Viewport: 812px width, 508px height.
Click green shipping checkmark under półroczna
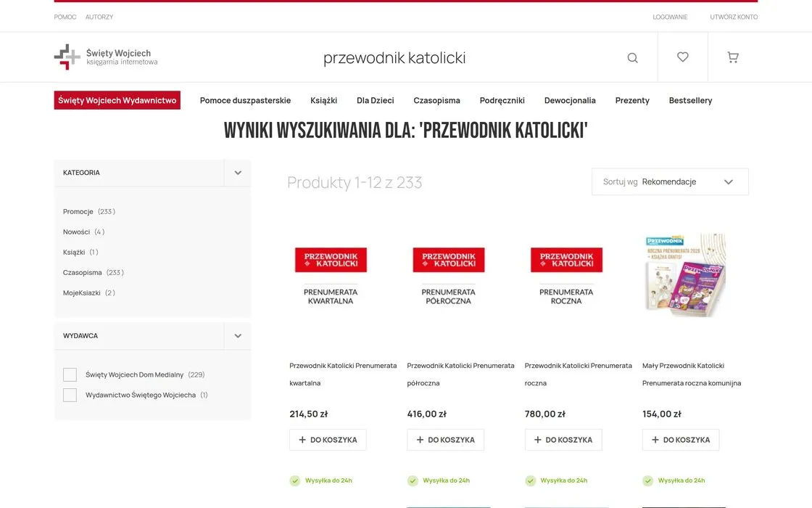pos(413,480)
